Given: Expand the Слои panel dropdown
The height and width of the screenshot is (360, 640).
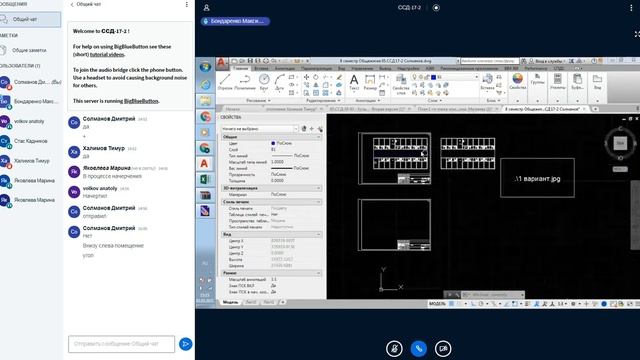Looking at the screenshot, I should (435, 100).
